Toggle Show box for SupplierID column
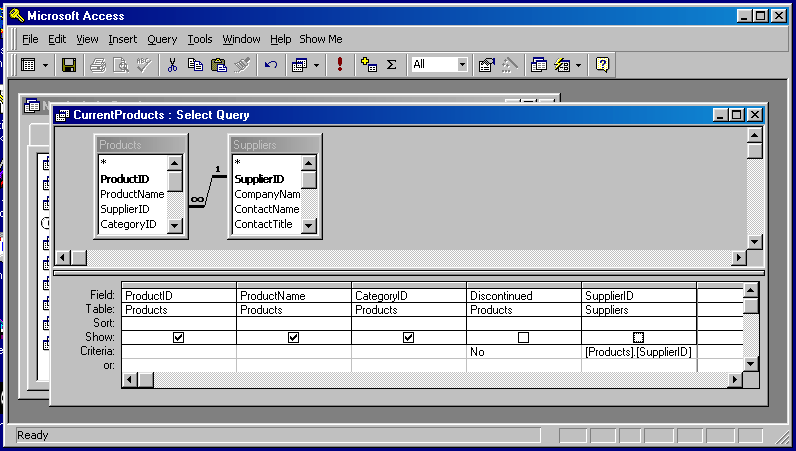Viewport: 796px width, 451px height. coord(639,337)
